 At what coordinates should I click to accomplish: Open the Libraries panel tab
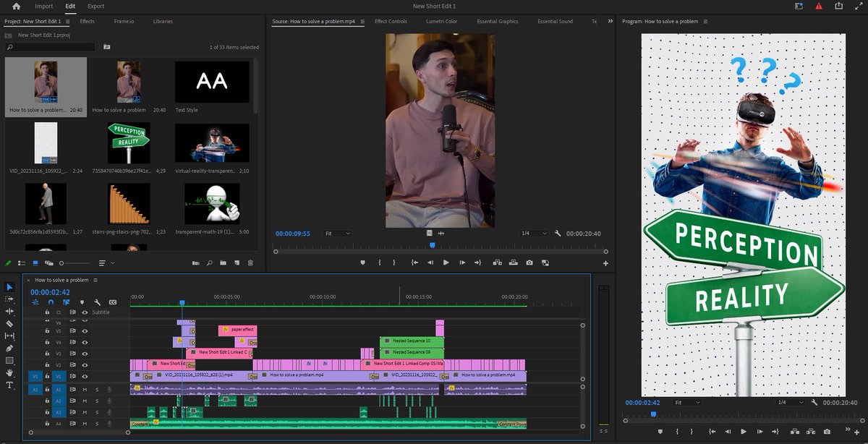coord(163,22)
